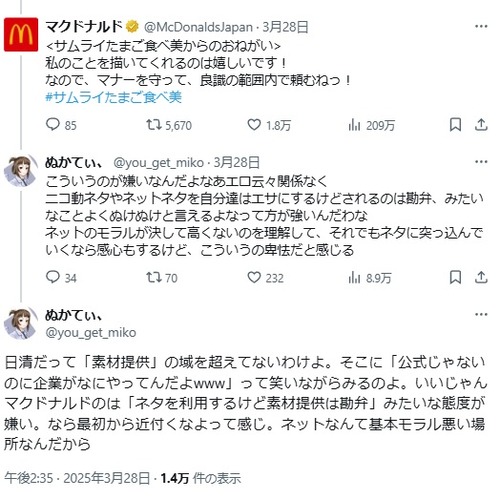Open more options for McDonald's tweet
The image size is (500, 499).
481,26
